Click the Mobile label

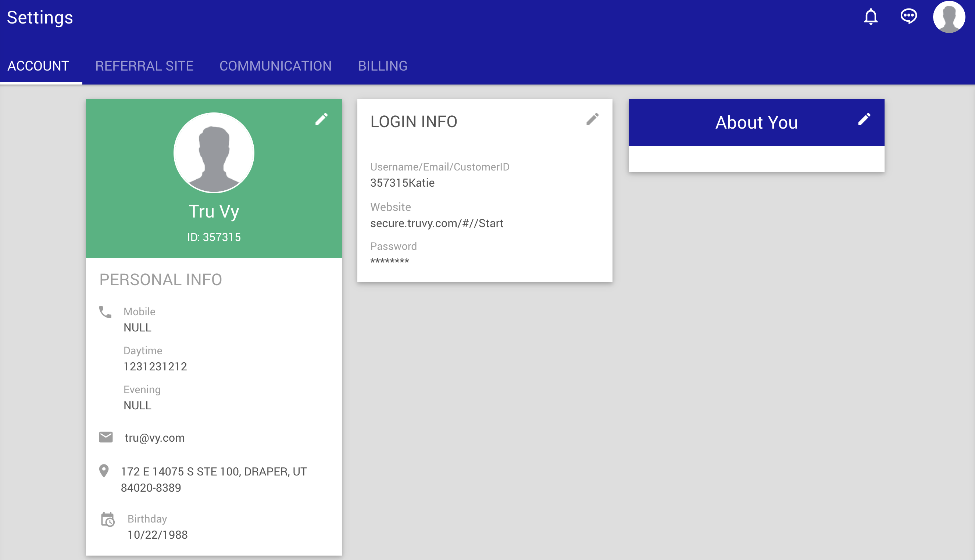(x=139, y=312)
